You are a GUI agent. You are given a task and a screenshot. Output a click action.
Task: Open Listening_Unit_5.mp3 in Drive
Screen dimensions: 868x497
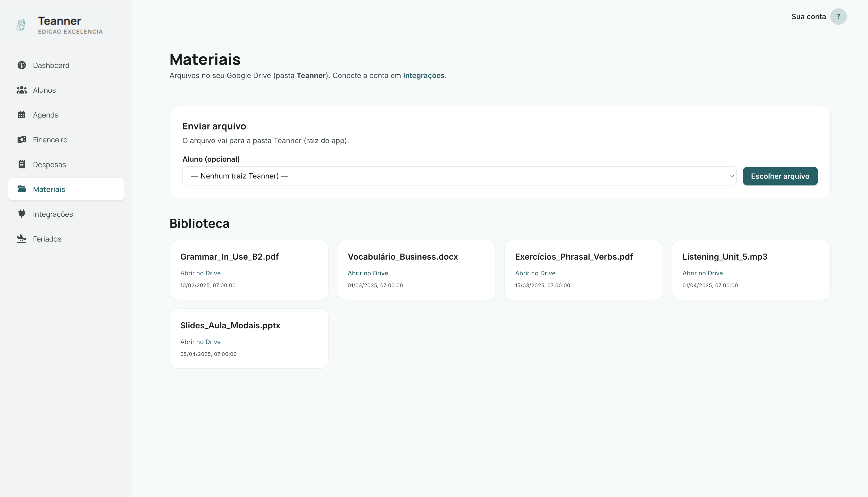pyautogui.click(x=702, y=273)
